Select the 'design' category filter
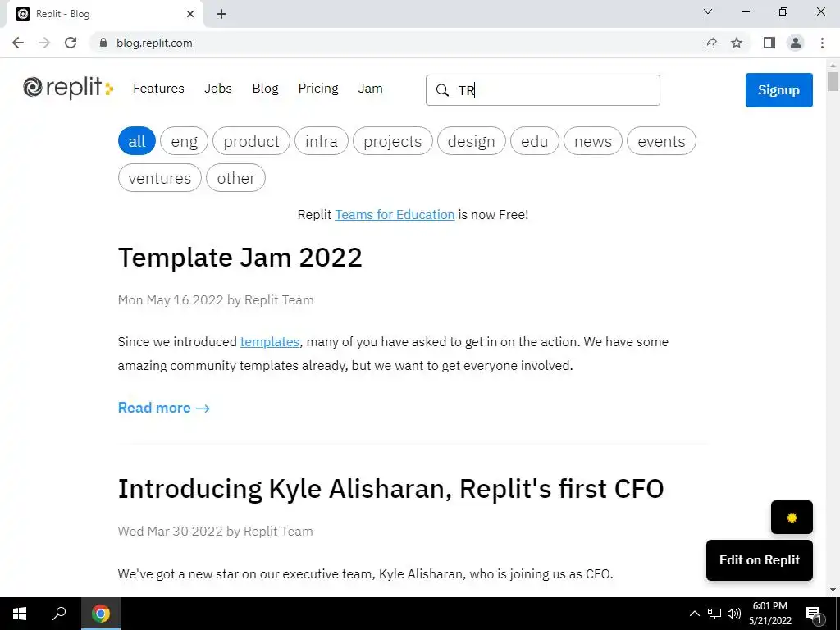 tap(471, 141)
